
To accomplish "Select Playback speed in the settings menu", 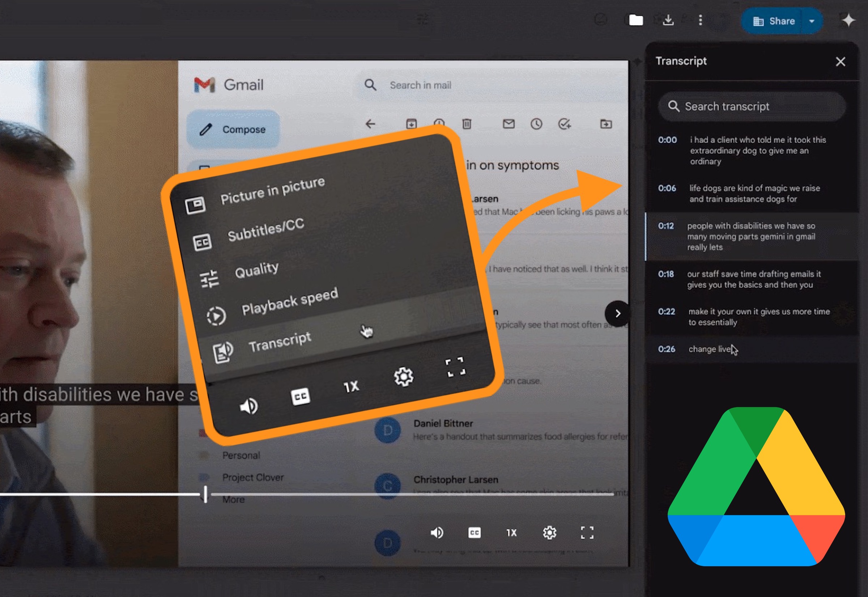I will (290, 301).
